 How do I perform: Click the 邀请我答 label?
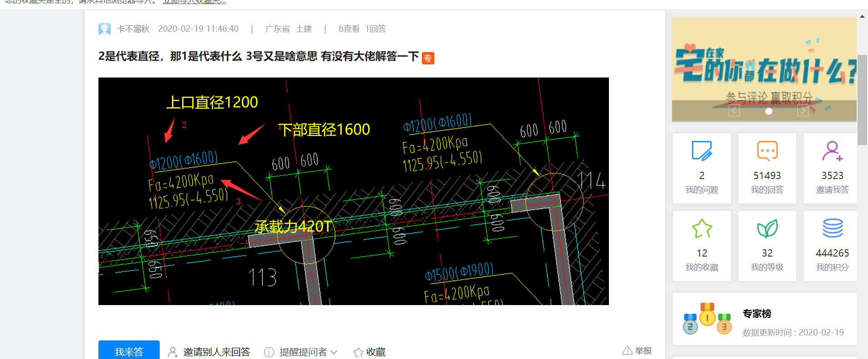coord(833,190)
